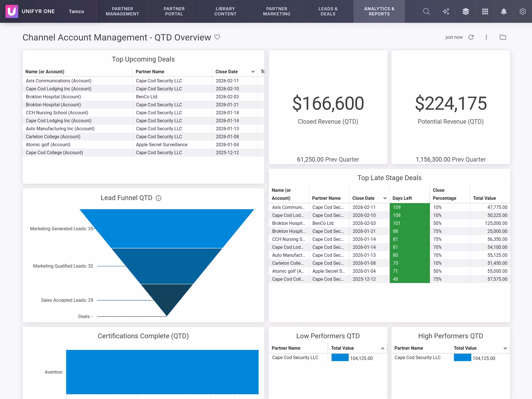Toggle Total Value sort in Low Performers
Image resolution: width=532 pixels, height=399 pixels.
(x=382, y=348)
